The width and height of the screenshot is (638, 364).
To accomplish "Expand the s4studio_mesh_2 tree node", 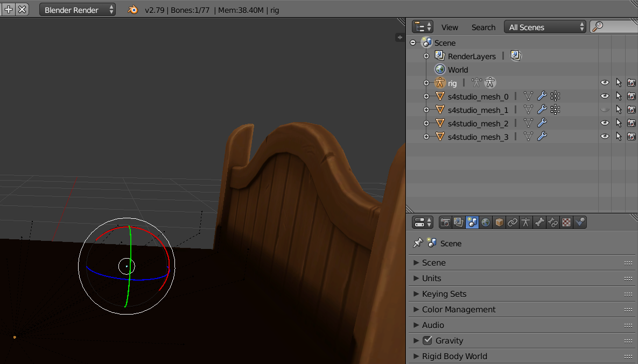I will [426, 123].
